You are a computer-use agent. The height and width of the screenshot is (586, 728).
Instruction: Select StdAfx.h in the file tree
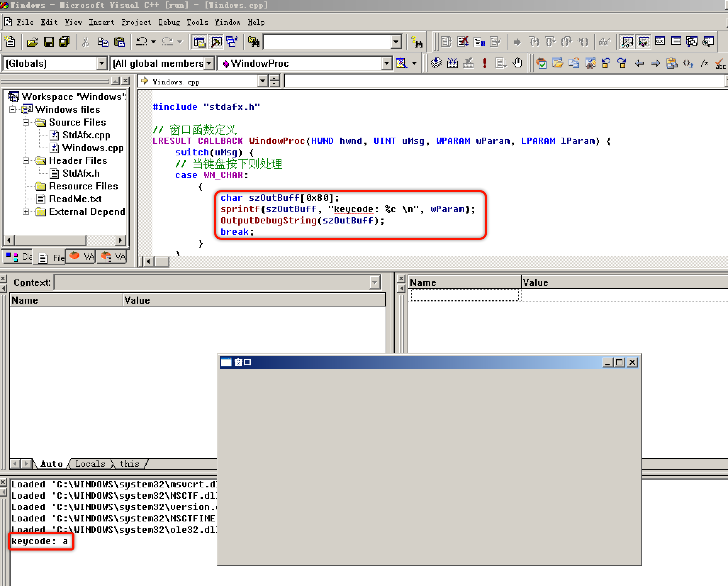[81, 173]
